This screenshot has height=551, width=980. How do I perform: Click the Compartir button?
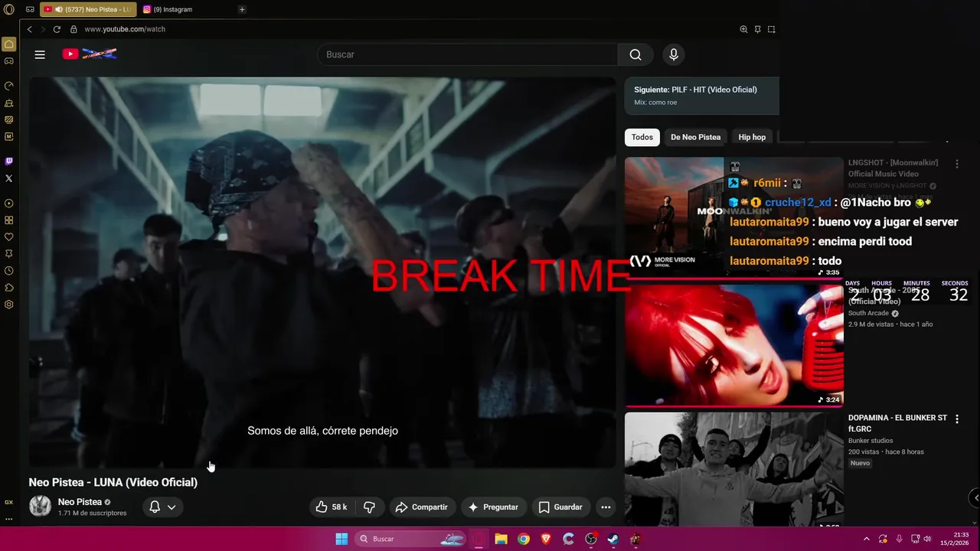point(421,507)
